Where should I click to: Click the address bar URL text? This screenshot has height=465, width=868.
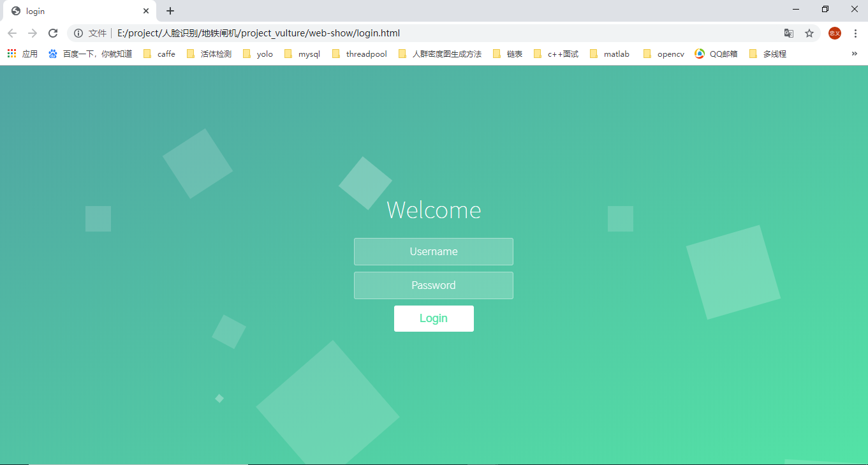pyautogui.click(x=258, y=33)
